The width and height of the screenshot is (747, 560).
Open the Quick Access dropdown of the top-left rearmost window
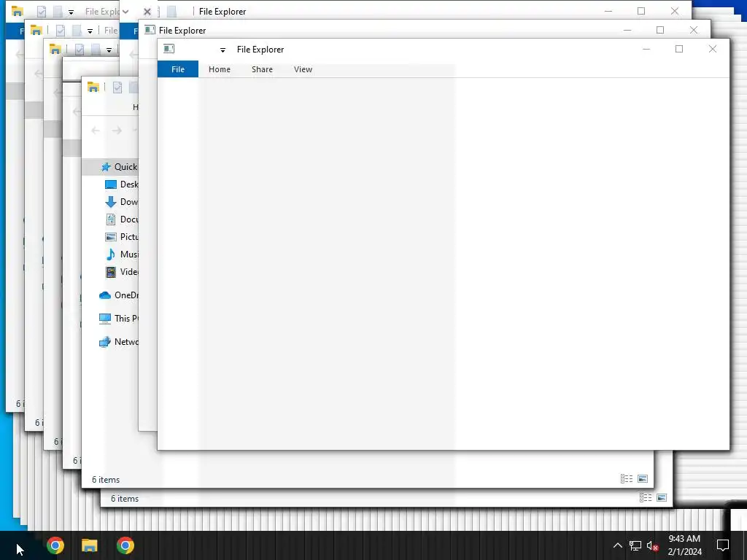(x=71, y=12)
